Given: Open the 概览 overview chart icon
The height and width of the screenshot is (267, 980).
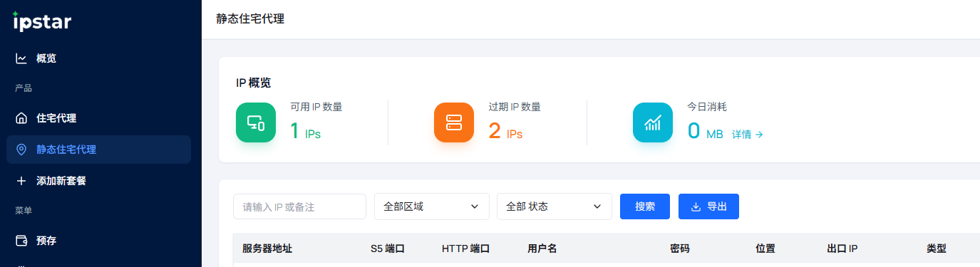Looking at the screenshot, I should [x=21, y=58].
